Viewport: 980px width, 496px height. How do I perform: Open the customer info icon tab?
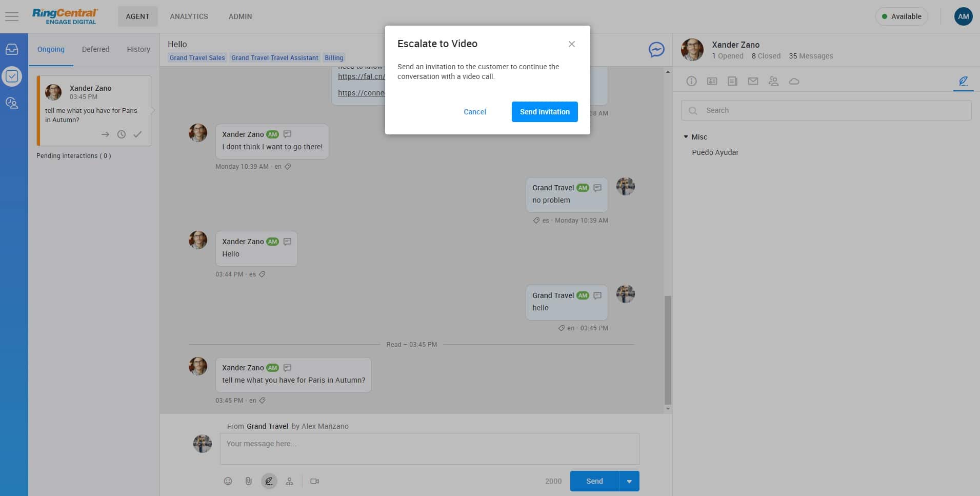click(x=691, y=81)
